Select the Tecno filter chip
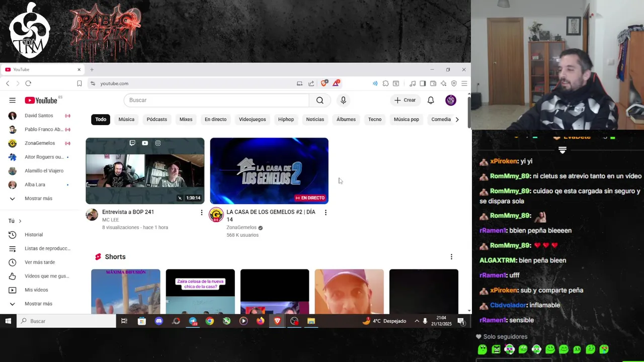Image resolution: width=644 pixels, height=362 pixels. click(x=375, y=119)
